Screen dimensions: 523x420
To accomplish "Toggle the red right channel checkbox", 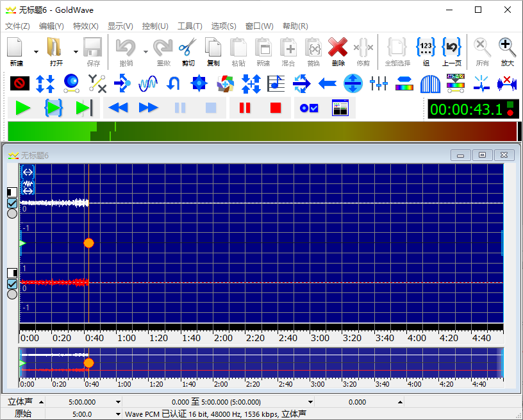I will [x=12, y=284].
